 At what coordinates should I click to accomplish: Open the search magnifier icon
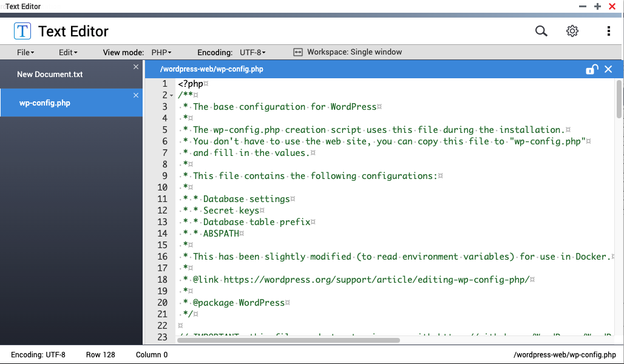coord(541,31)
